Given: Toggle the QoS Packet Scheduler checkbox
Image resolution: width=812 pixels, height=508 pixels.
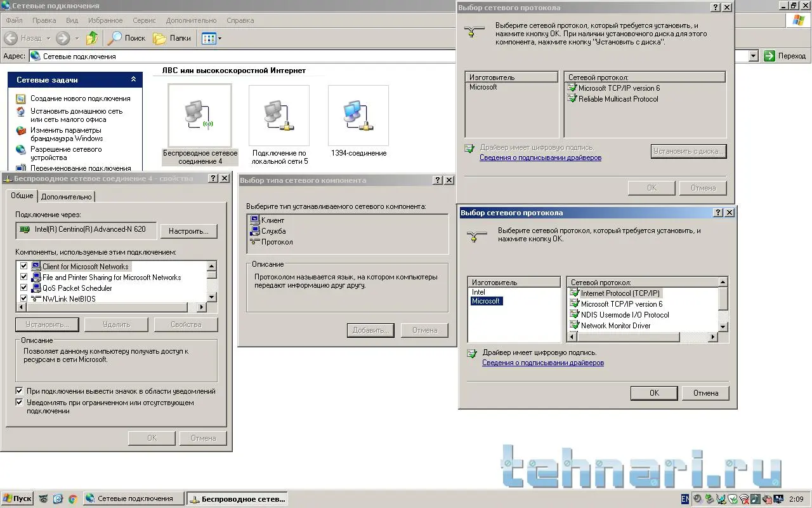Looking at the screenshot, I should coord(24,288).
